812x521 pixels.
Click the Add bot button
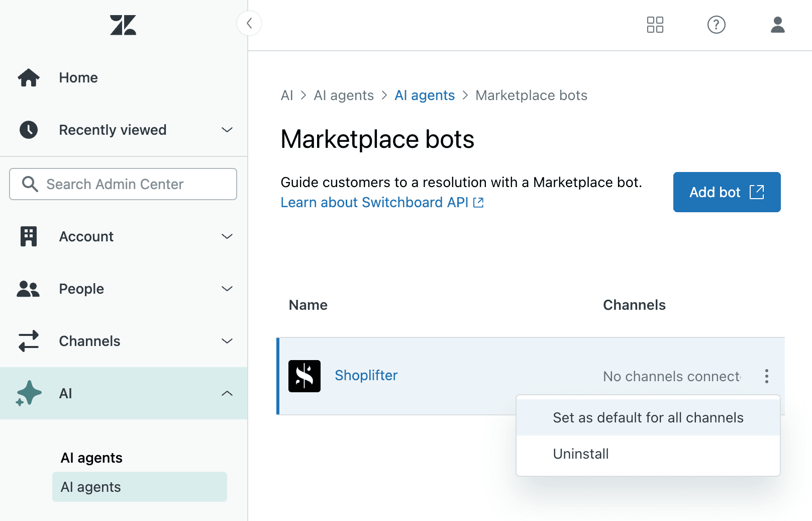point(727,192)
